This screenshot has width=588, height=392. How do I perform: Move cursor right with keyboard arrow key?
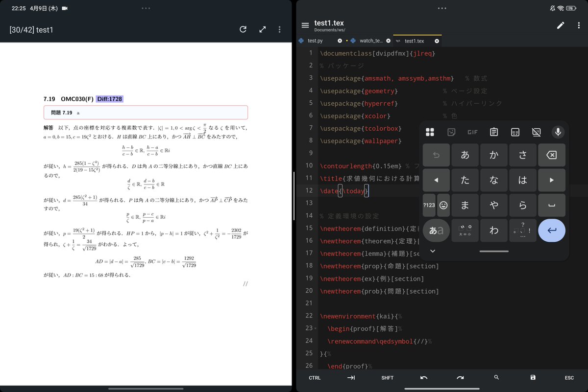[x=552, y=180]
